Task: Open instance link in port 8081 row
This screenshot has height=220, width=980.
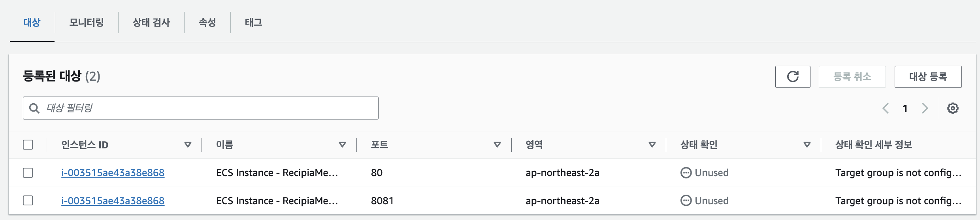Action: pos(113,201)
